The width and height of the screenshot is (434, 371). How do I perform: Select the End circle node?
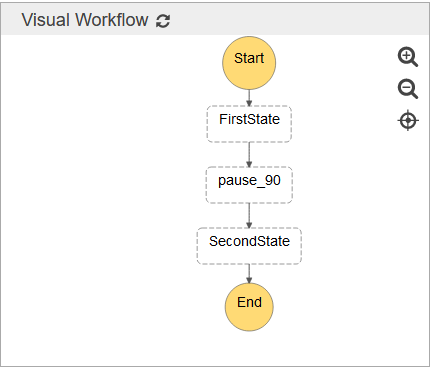click(x=249, y=307)
